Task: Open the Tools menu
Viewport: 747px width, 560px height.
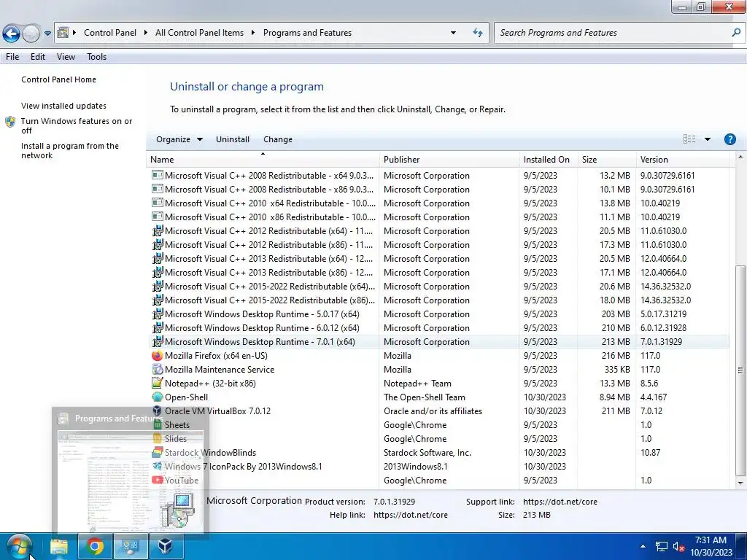Action: point(97,57)
